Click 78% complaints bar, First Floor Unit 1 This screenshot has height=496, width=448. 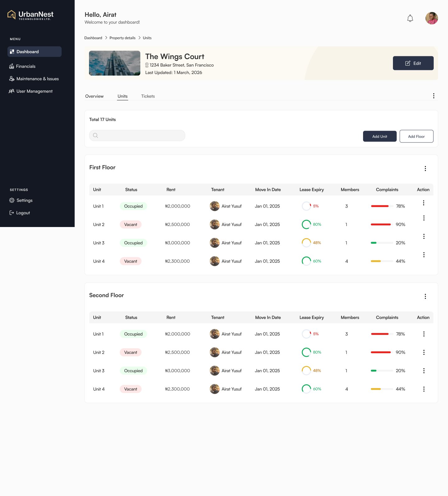(382, 206)
